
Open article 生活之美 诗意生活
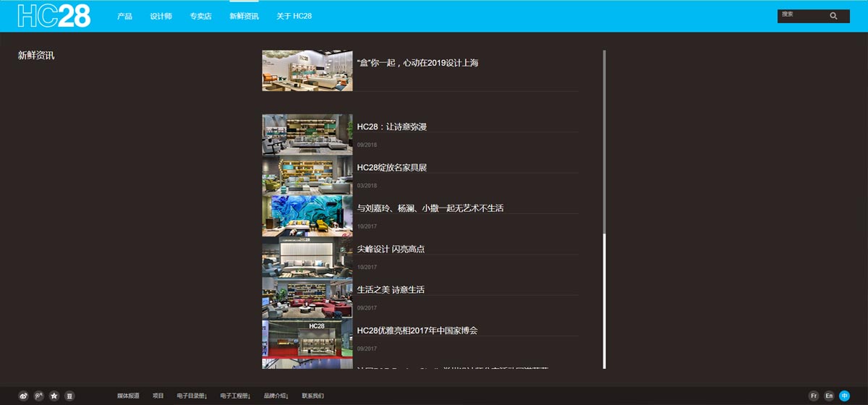(x=391, y=289)
